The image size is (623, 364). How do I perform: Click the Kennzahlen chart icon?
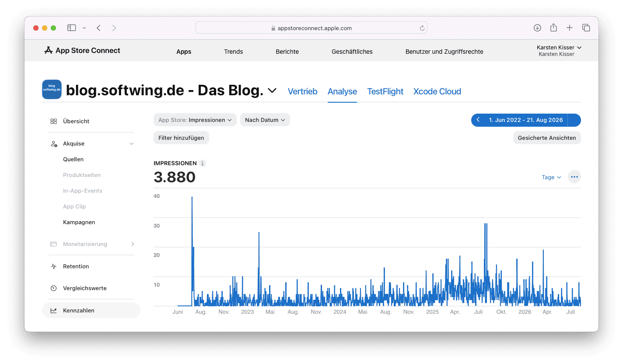53,311
